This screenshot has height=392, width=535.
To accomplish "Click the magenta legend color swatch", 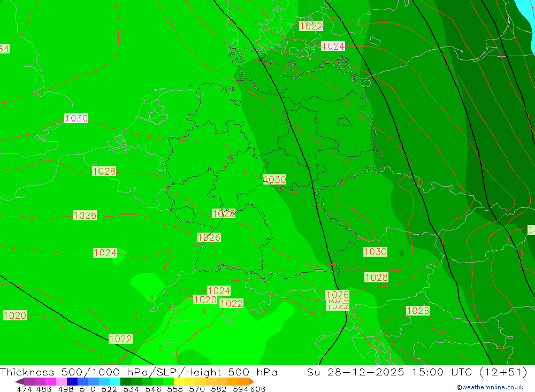I will [x=50, y=381].
